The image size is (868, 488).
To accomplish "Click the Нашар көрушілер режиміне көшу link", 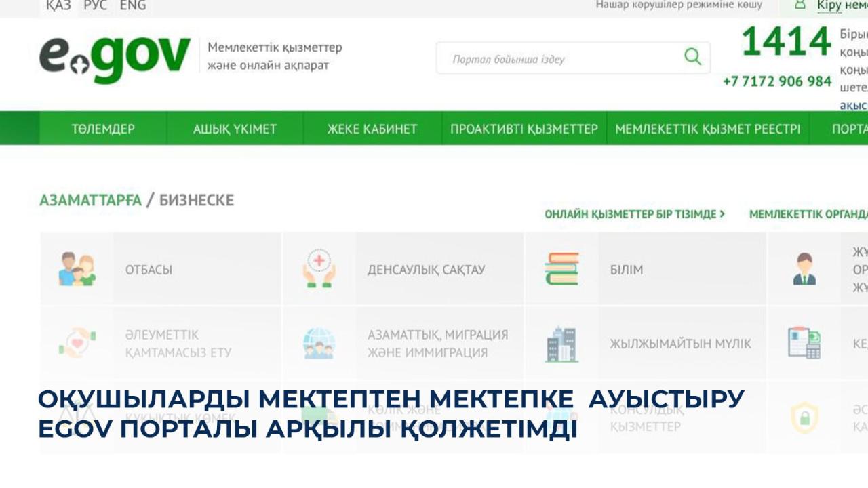I will (679, 5).
